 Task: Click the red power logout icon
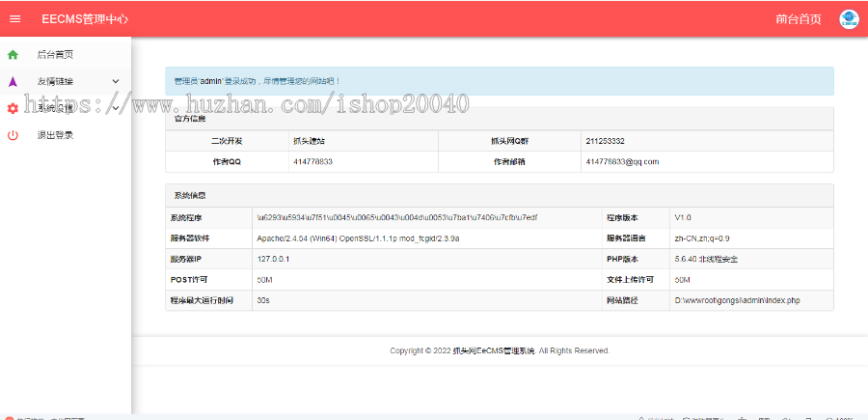click(x=13, y=135)
